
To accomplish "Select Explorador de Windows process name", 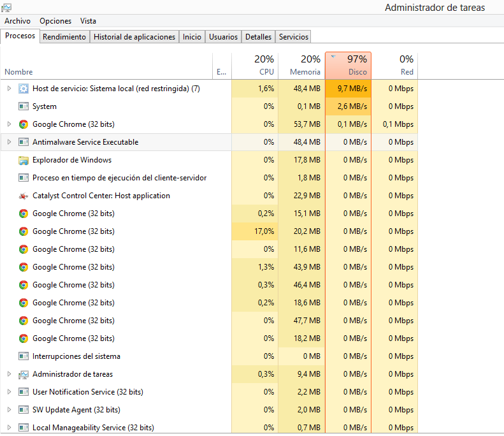I will (x=72, y=160).
